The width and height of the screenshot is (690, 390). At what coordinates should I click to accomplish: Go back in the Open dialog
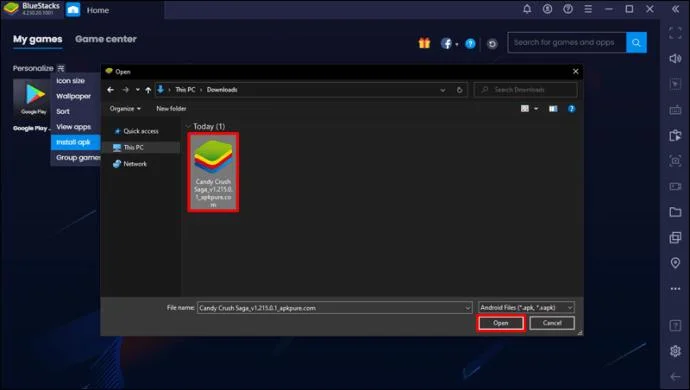(x=110, y=90)
